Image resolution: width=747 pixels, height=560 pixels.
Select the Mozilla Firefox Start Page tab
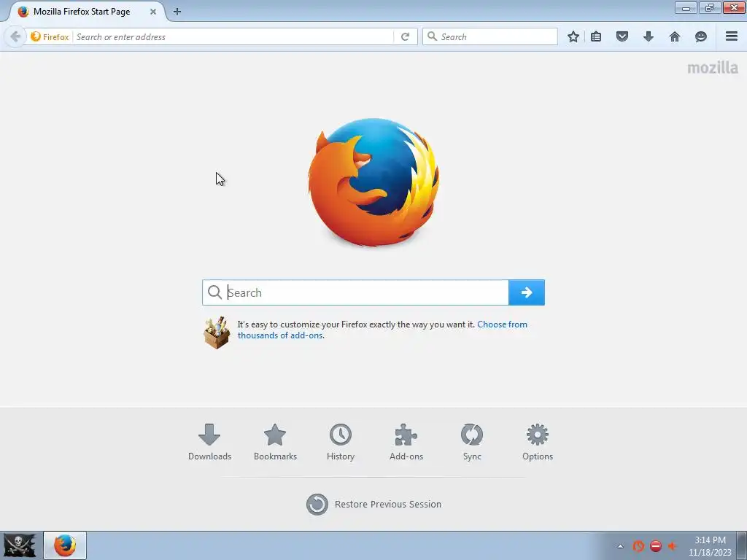[x=86, y=12]
